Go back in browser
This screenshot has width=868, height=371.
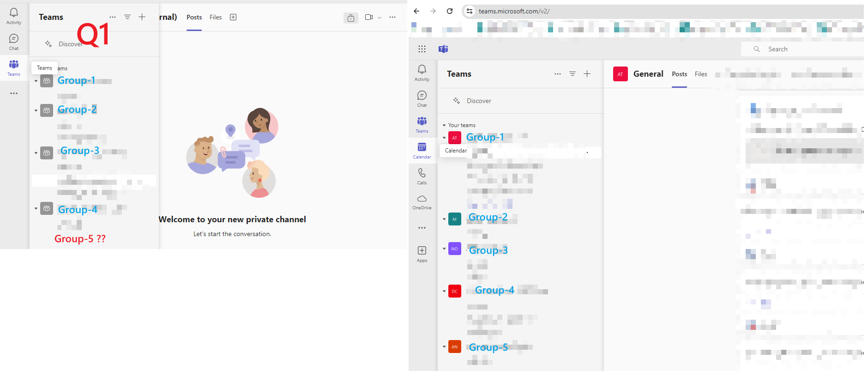[416, 11]
